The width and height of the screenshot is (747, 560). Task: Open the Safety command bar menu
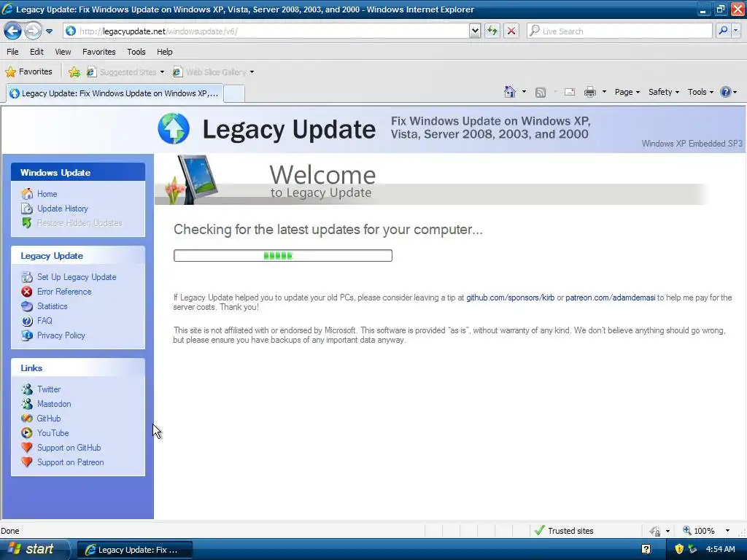point(663,92)
